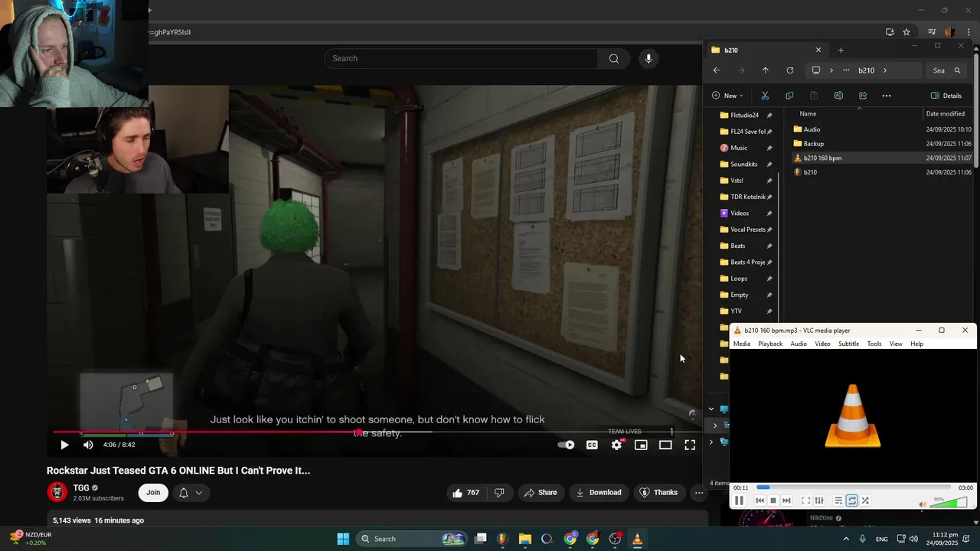The image size is (980, 551).
Task: Open VLC Audio menu
Action: 799,344
